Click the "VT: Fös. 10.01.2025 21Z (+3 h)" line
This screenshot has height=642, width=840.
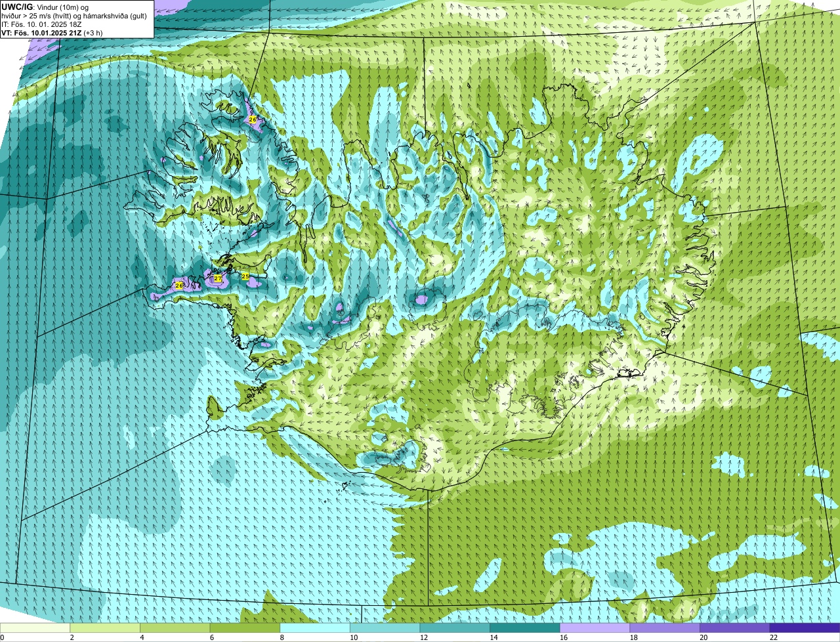click(52, 33)
